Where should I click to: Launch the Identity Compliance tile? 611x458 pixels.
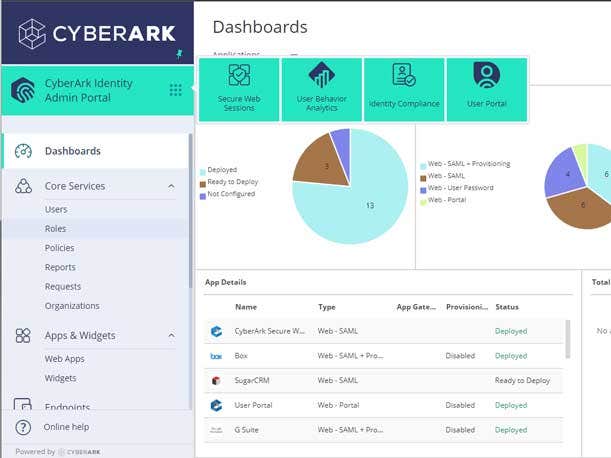click(404, 89)
